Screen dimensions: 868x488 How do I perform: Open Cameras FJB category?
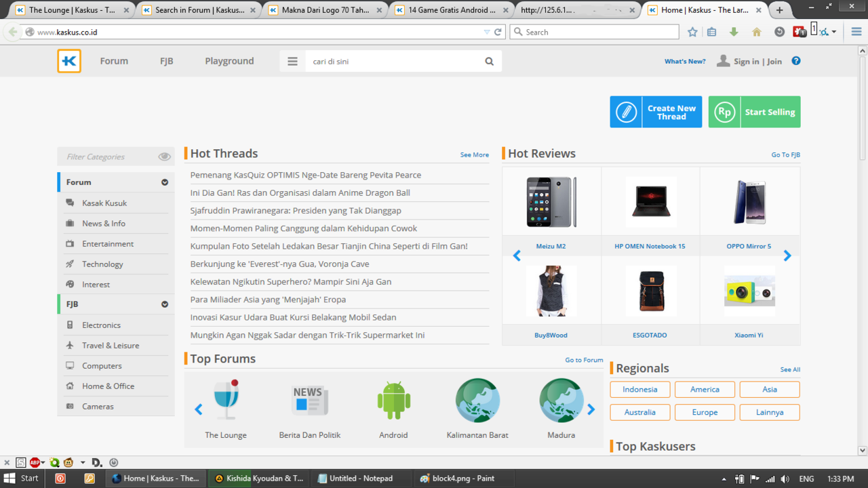[x=98, y=406]
